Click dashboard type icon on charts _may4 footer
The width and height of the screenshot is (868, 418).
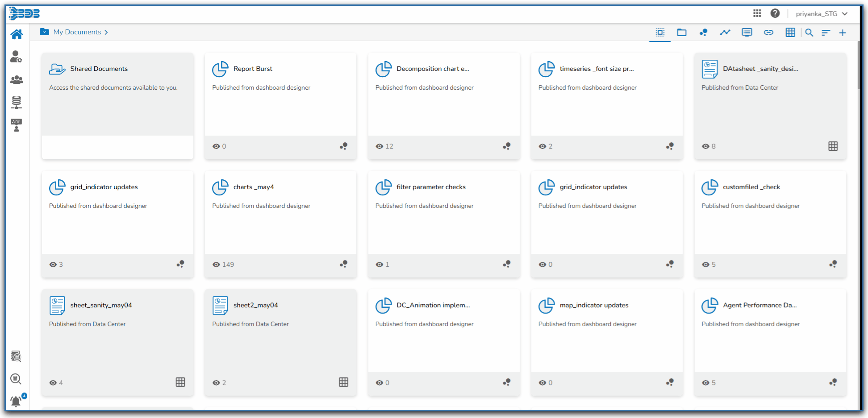pyautogui.click(x=343, y=264)
